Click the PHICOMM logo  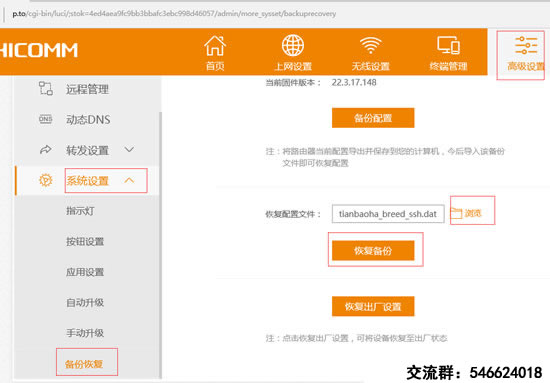click(39, 50)
